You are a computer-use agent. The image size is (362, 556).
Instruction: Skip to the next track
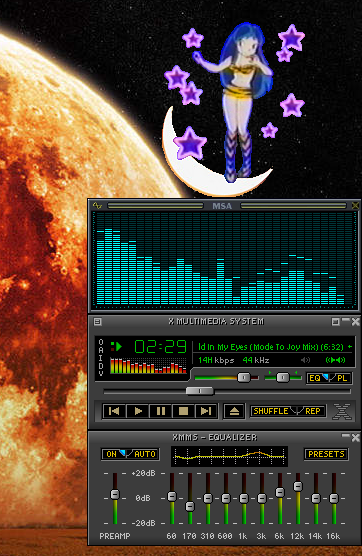206,411
